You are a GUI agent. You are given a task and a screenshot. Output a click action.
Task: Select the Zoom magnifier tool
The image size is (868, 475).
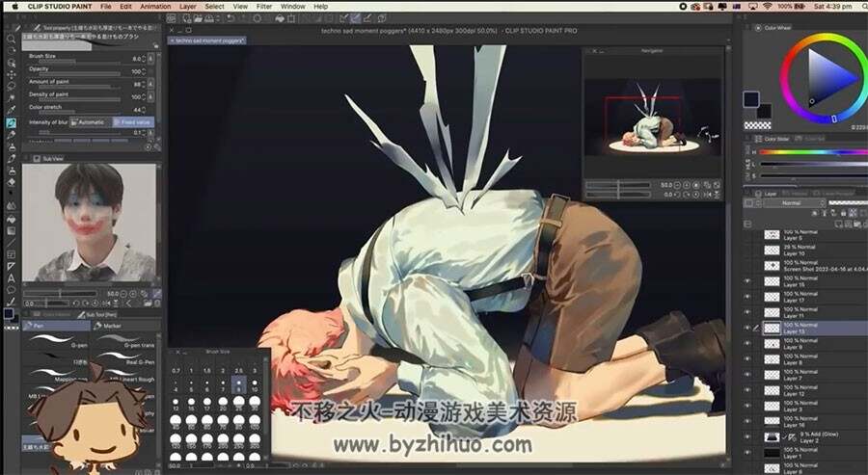[11, 39]
